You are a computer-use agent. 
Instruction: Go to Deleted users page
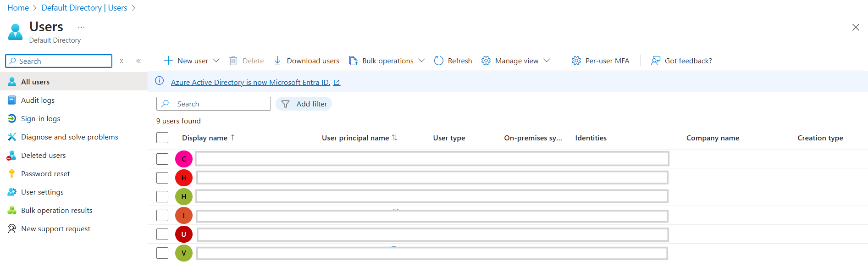pos(43,155)
